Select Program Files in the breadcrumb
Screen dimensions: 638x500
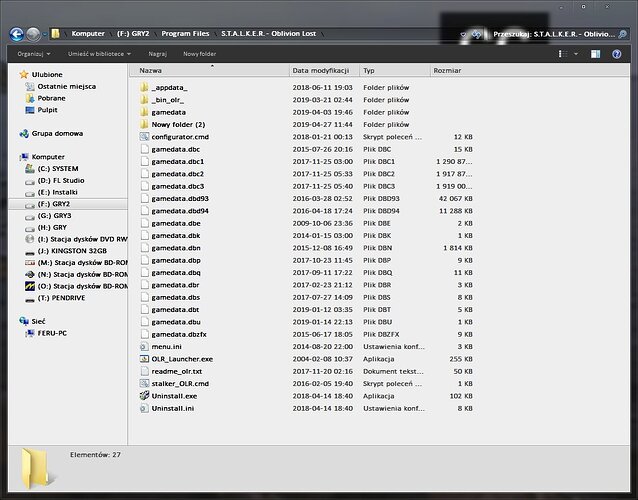(x=185, y=33)
